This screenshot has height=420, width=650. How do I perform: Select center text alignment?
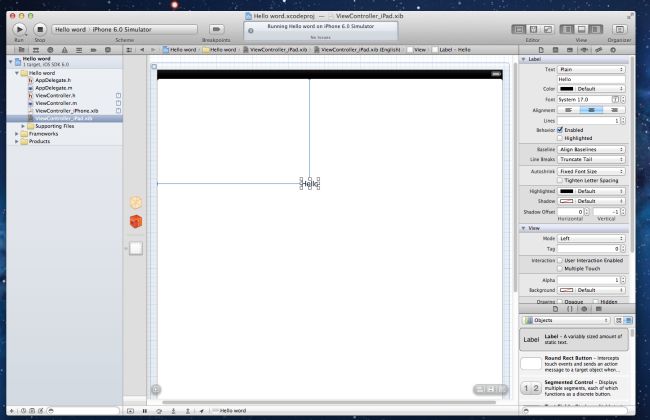point(591,110)
